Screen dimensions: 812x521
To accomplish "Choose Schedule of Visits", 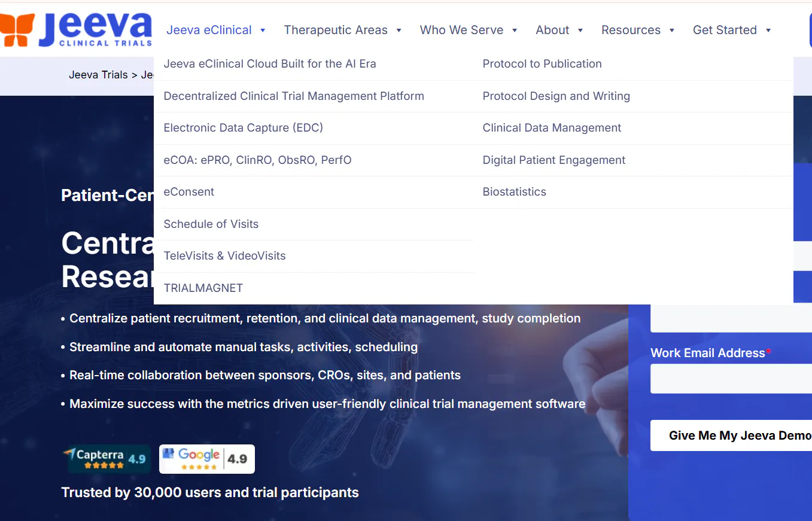I will pyautogui.click(x=211, y=224).
